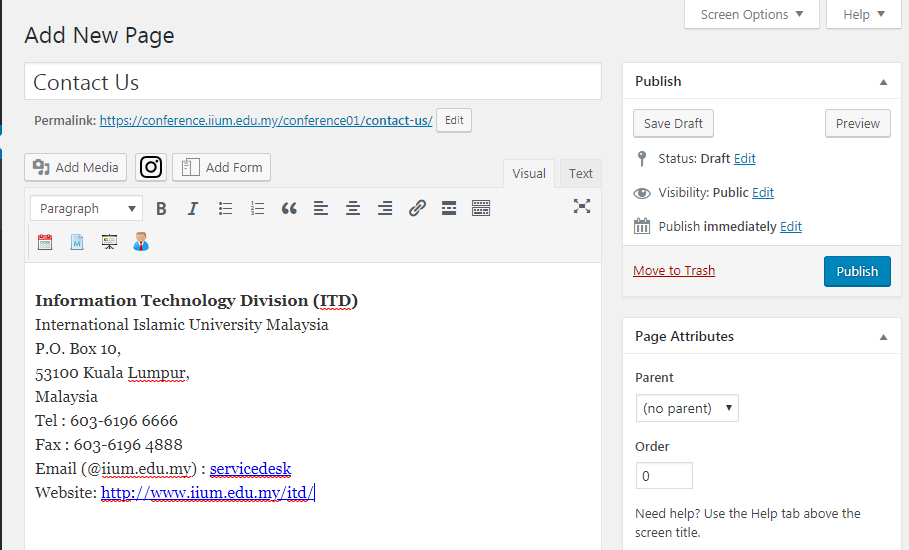This screenshot has width=909, height=550.
Task: Align text center
Action: point(352,209)
